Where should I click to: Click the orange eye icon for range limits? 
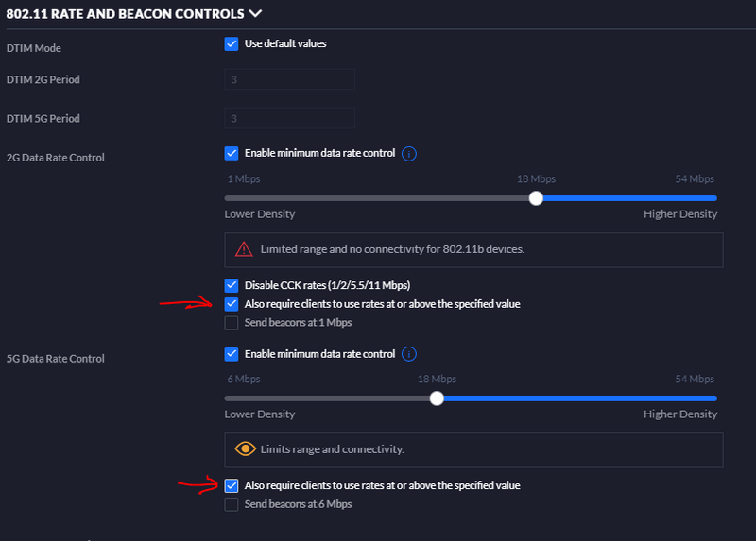coord(245,449)
